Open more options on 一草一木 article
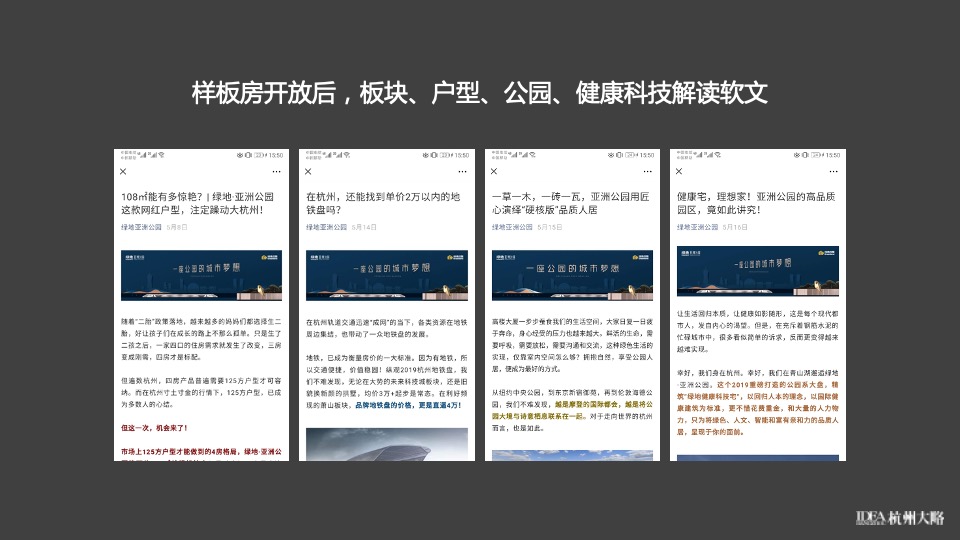The width and height of the screenshot is (960, 540). point(648,171)
